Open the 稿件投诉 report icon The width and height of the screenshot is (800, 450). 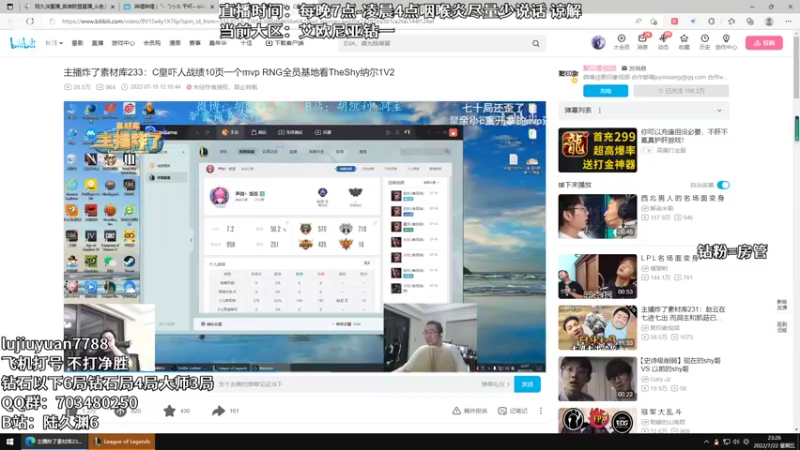[469, 411]
